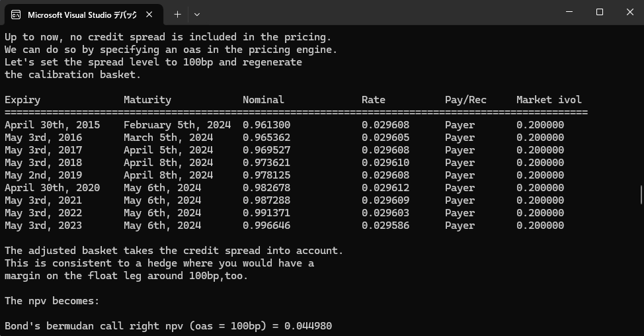The width and height of the screenshot is (644, 336).
Task: Click 'The adjusted basket takes the credit spread' line
Action: 174,251
